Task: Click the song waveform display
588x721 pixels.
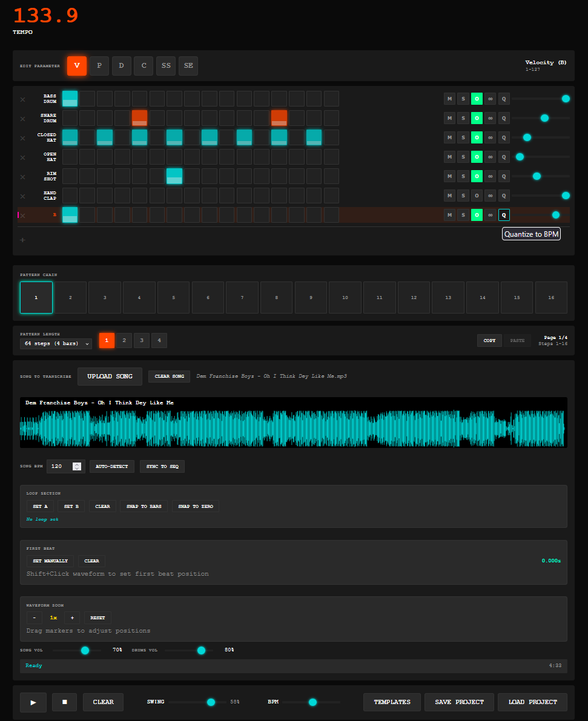Action: tap(294, 423)
